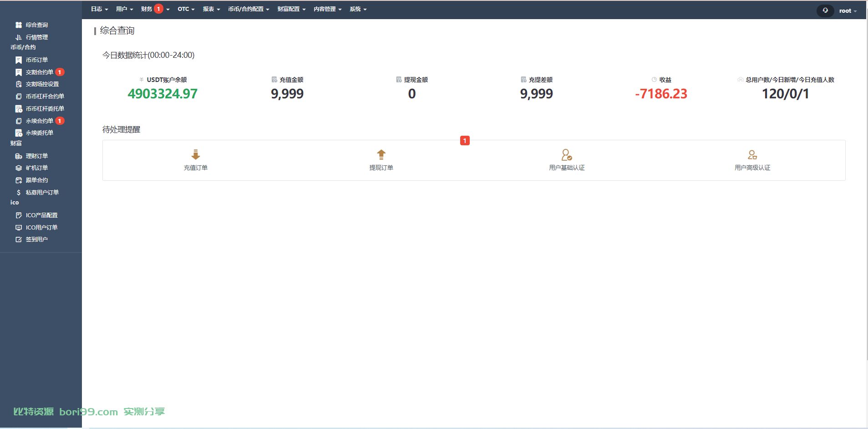Click the ICO产品配置 icon
Screen dimensions: 868x429
pyautogui.click(x=19, y=215)
